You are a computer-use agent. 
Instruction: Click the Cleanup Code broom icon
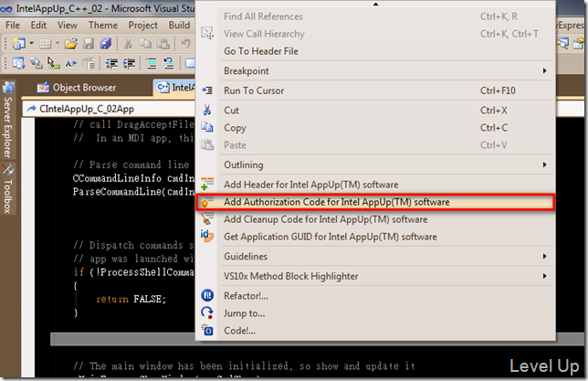207,218
